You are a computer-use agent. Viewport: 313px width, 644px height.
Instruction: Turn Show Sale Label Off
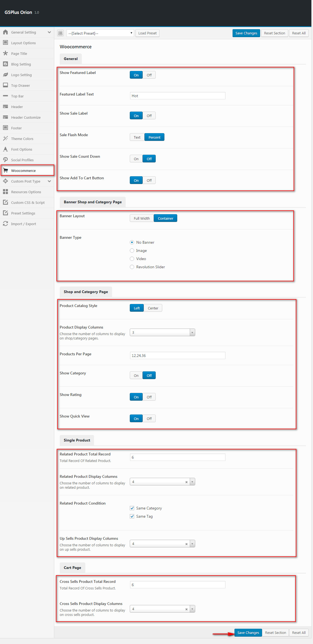(x=149, y=116)
